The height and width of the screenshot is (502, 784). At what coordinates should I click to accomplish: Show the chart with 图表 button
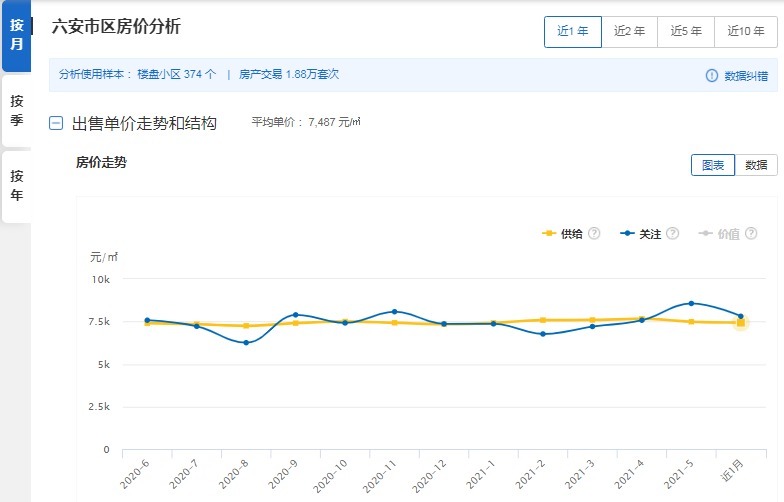[x=713, y=165]
